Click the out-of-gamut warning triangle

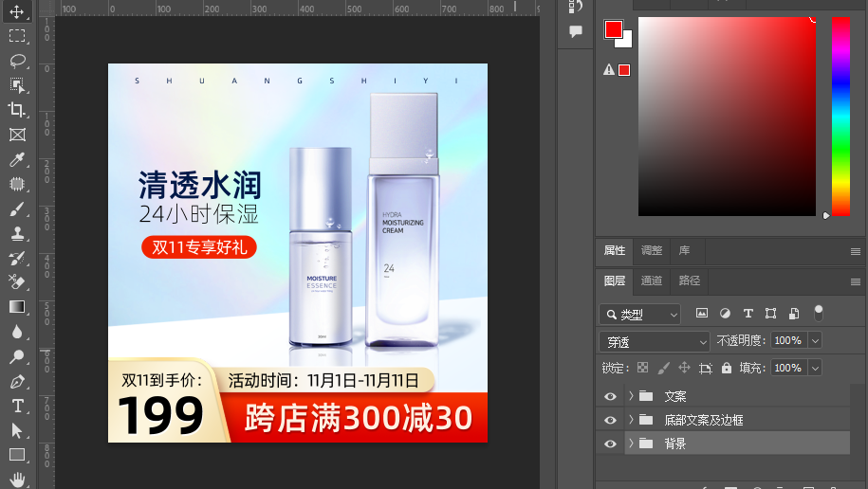point(609,70)
